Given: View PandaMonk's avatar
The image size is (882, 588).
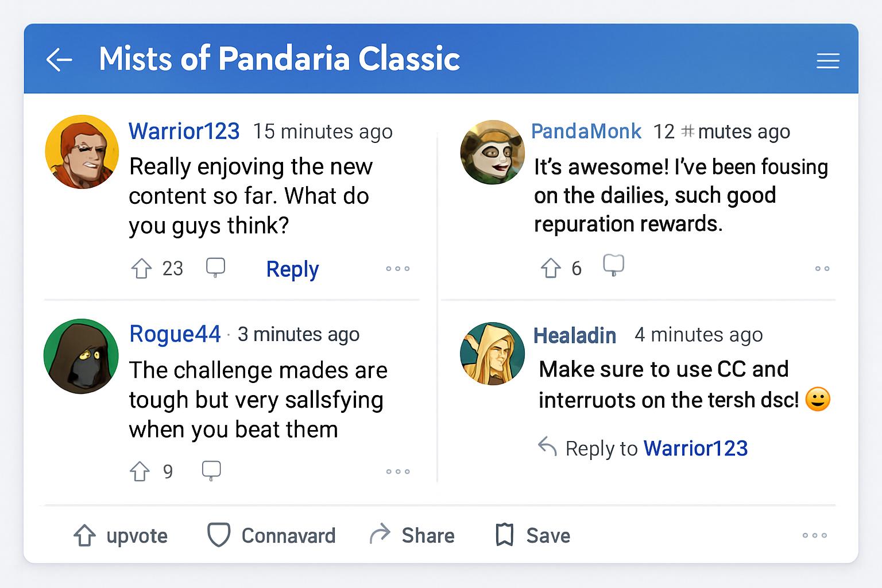Looking at the screenshot, I should 492,152.
